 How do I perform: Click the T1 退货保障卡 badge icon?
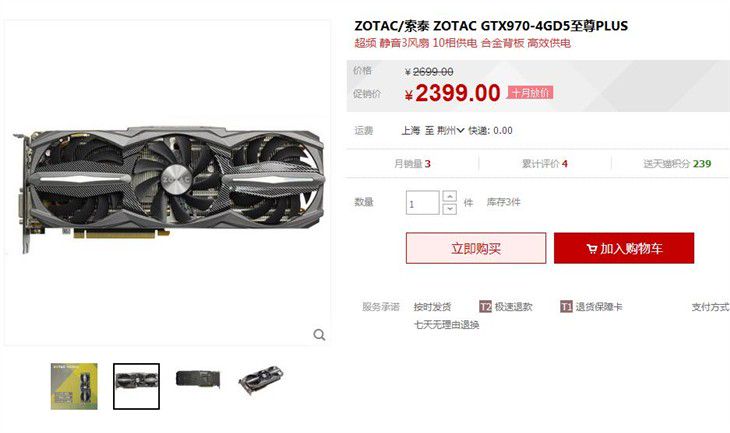click(566, 306)
